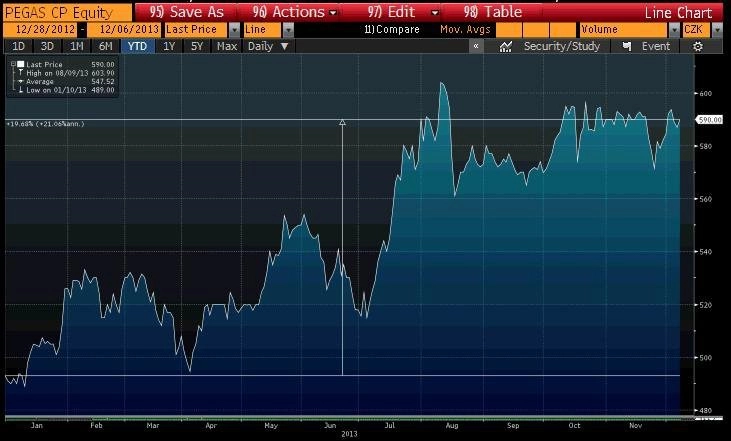Click the Average 547.52 legend value
The width and height of the screenshot is (731, 441).
point(103,82)
